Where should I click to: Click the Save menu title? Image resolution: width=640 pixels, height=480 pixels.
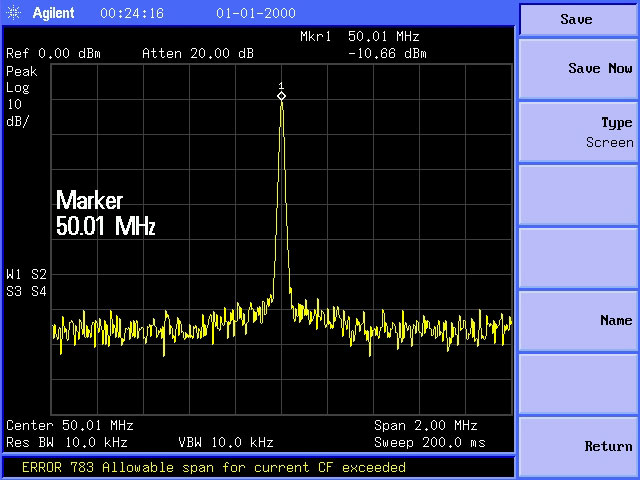(x=578, y=19)
